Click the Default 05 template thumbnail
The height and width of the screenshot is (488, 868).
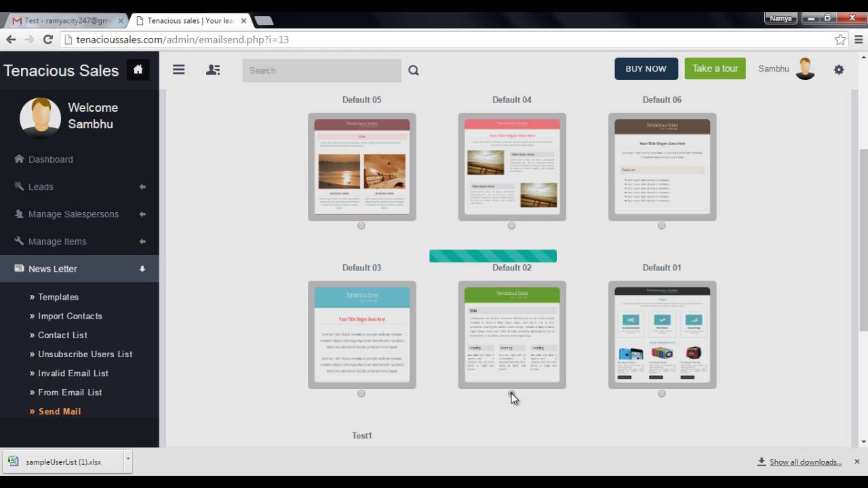(x=362, y=167)
